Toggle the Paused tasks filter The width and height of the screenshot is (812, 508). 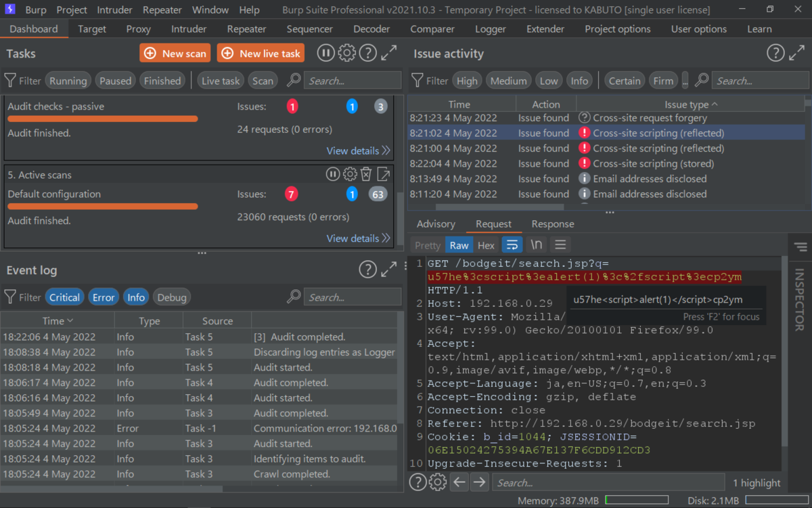click(x=116, y=81)
